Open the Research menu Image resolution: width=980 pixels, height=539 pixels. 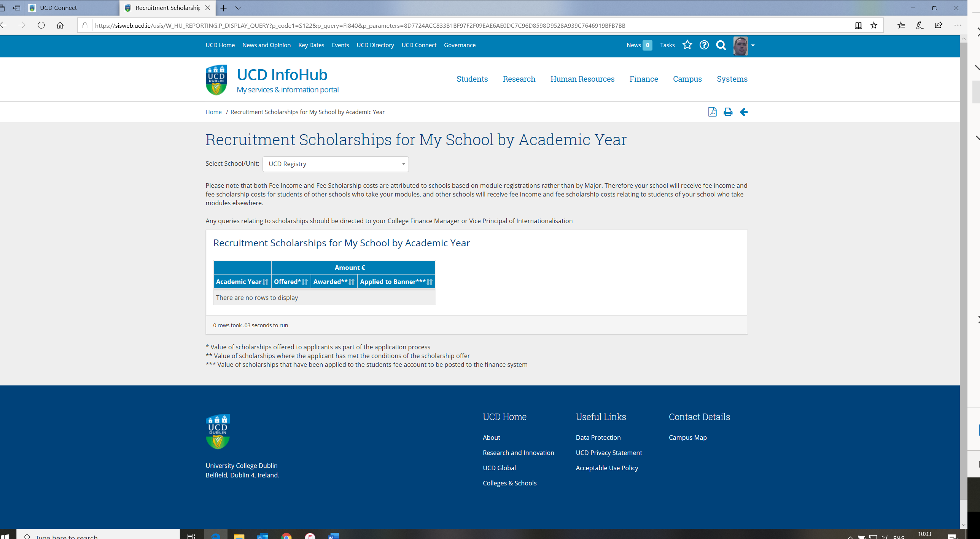coord(519,79)
